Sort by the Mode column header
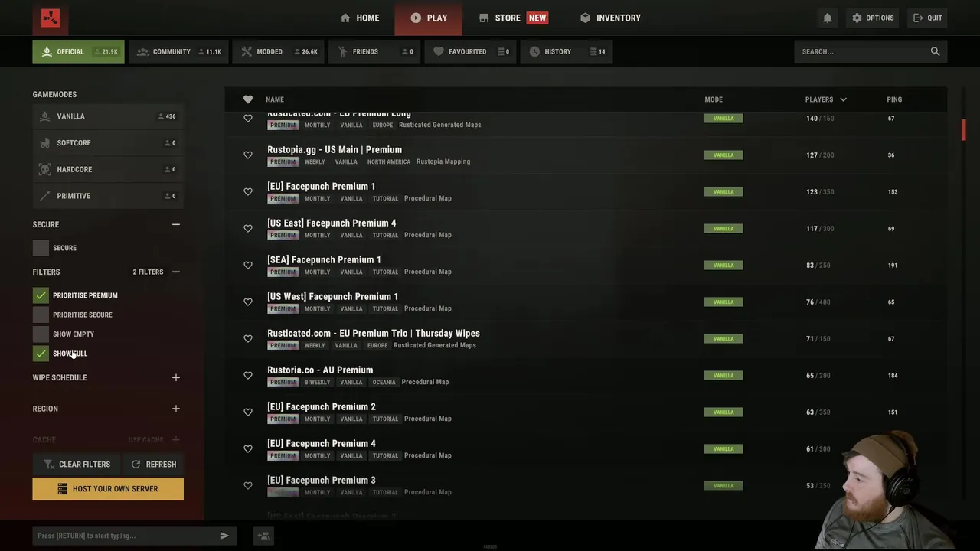The image size is (980, 551). (714, 99)
